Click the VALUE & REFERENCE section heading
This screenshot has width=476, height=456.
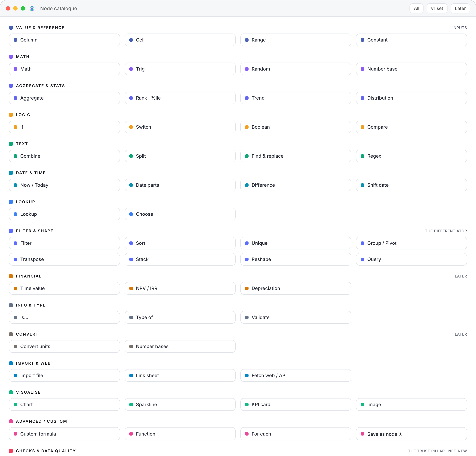[40, 28]
